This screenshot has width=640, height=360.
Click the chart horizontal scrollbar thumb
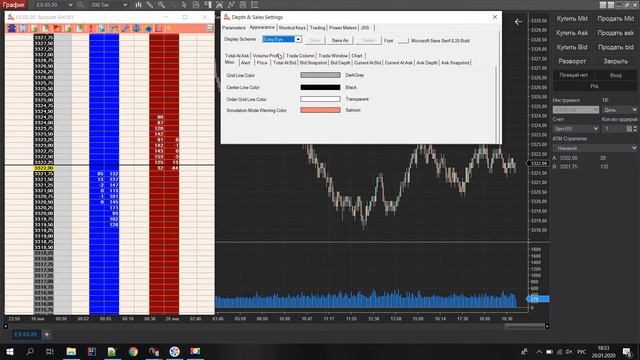click(x=524, y=326)
